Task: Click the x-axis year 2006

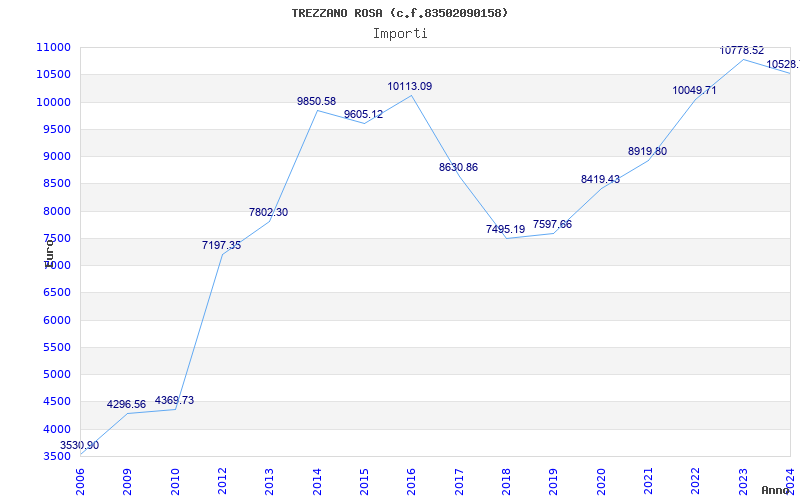Action: coord(80,482)
